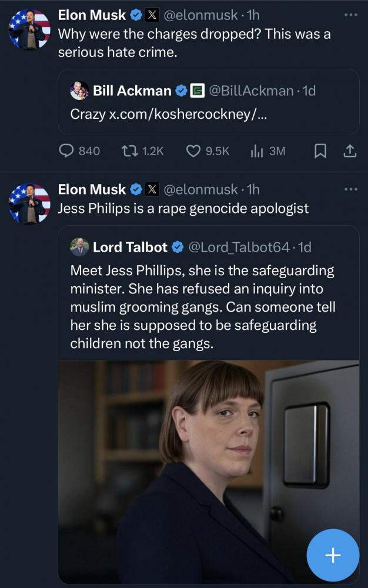Open Bill Ackman's quoted profile name
This screenshot has height=588, width=368.
(132, 91)
